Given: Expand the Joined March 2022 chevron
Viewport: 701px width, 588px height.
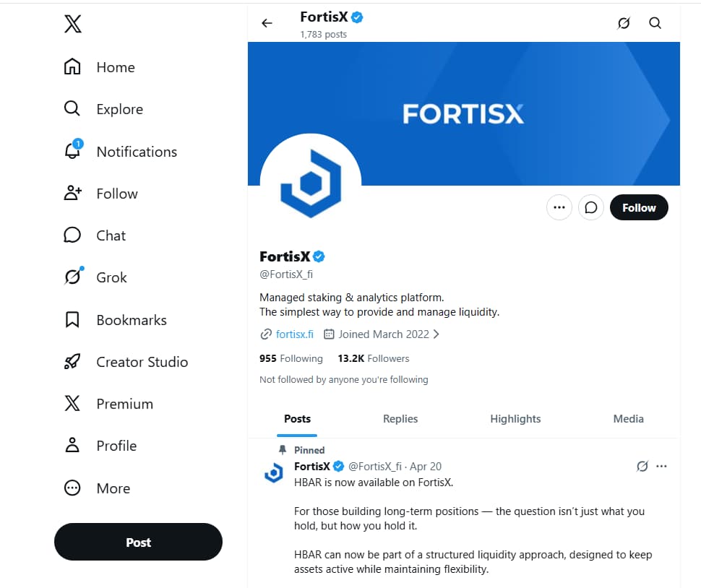Looking at the screenshot, I should [x=436, y=334].
